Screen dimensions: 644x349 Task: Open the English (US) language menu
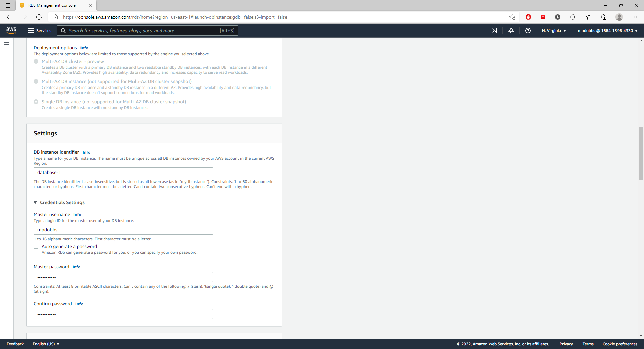tap(46, 344)
